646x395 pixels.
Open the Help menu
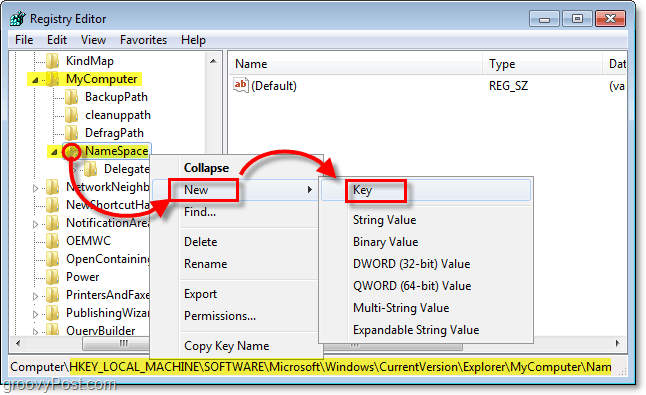pos(193,40)
